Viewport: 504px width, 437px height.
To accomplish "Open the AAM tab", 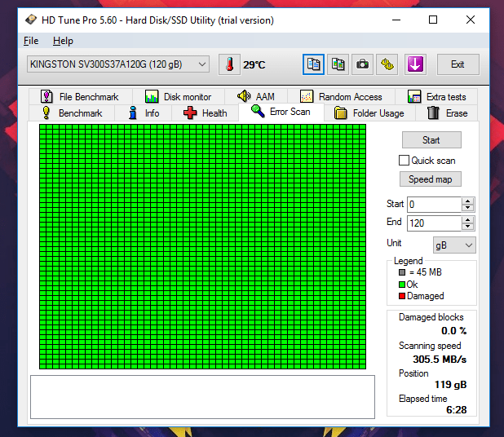I will tap(256, 96).
